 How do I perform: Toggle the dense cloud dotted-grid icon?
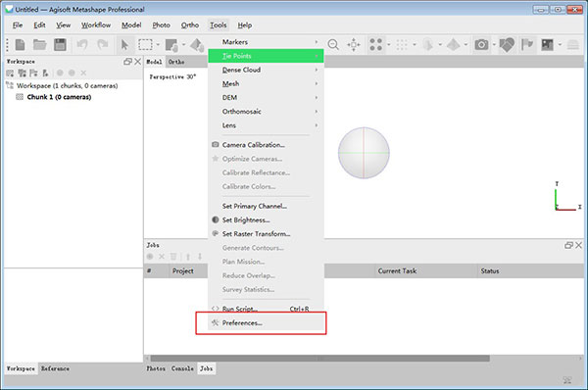(x=402, y=45)
